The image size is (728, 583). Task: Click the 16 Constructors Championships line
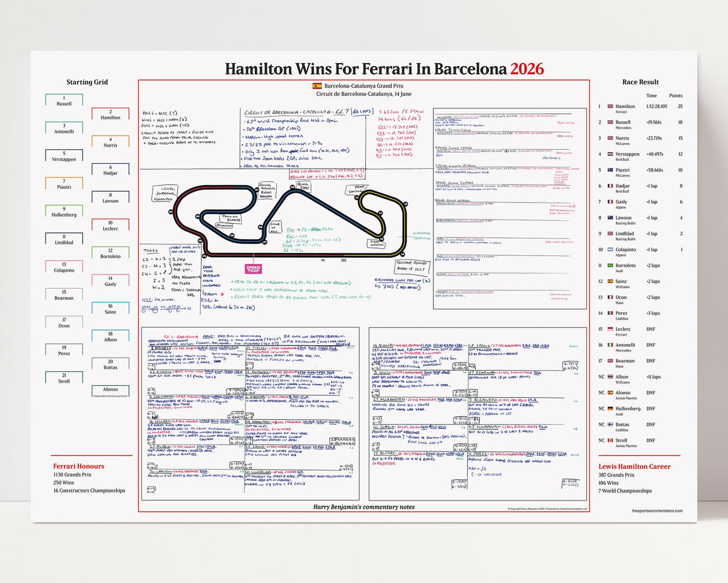point(89,490)
